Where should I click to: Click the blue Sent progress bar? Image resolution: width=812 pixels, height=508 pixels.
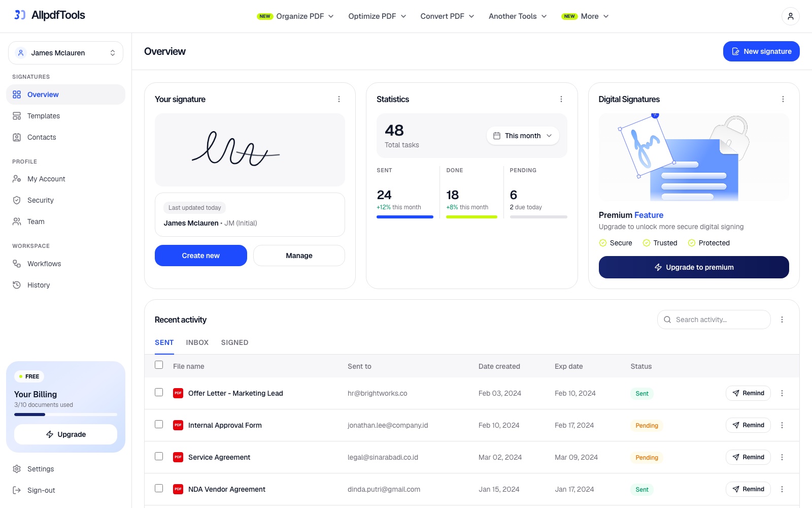point(405,217)
